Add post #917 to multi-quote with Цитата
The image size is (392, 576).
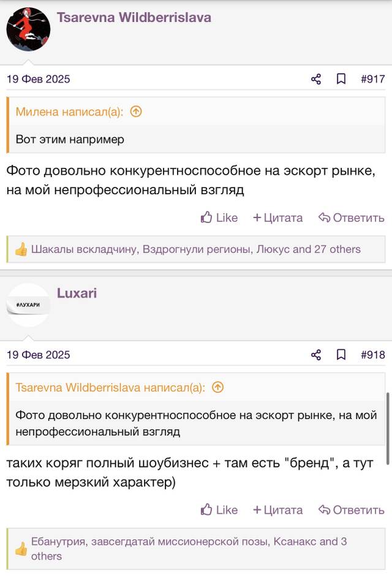(278, 218)
